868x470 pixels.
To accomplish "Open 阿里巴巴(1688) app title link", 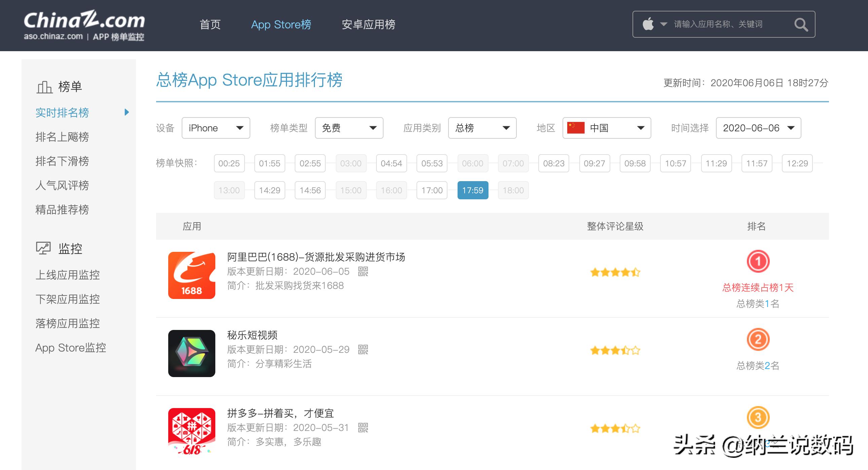I will pos(316,257).
